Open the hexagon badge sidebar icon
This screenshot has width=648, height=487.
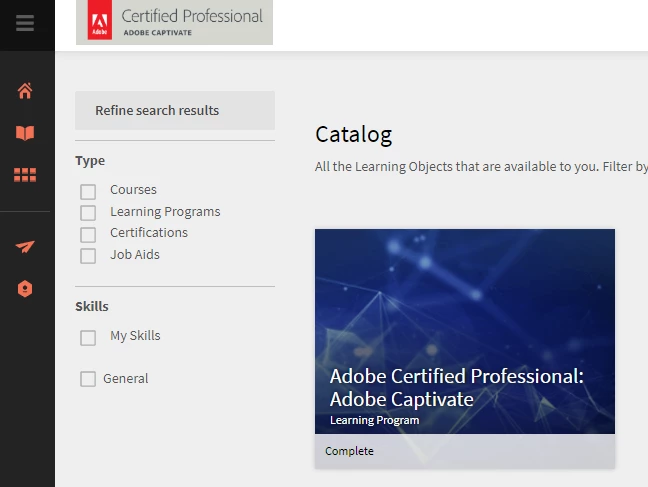[25, 289]
